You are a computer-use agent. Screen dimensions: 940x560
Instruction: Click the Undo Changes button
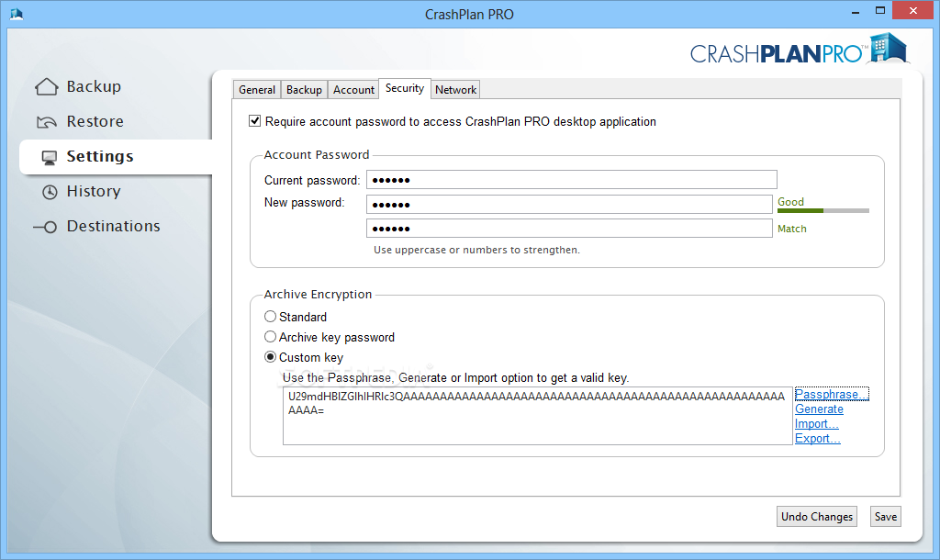tap(816, 516)
